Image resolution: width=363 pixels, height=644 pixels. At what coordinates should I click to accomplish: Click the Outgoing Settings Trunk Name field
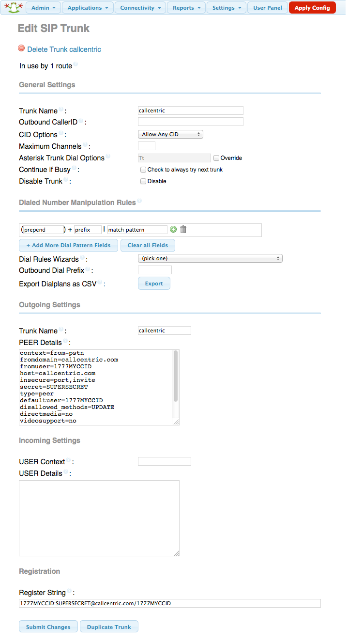click(x=165, y=330)
